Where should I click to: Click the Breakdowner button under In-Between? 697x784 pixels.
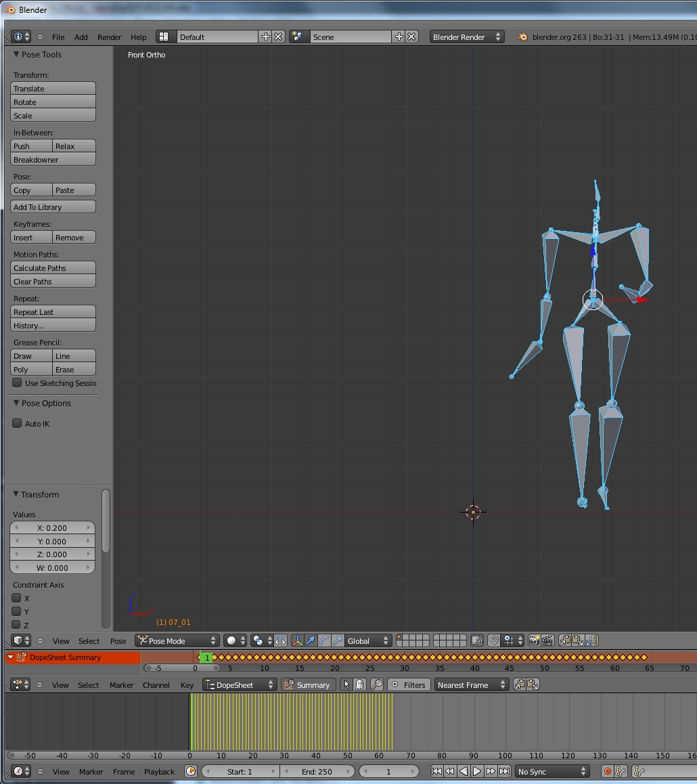click(x=53, y=159)
